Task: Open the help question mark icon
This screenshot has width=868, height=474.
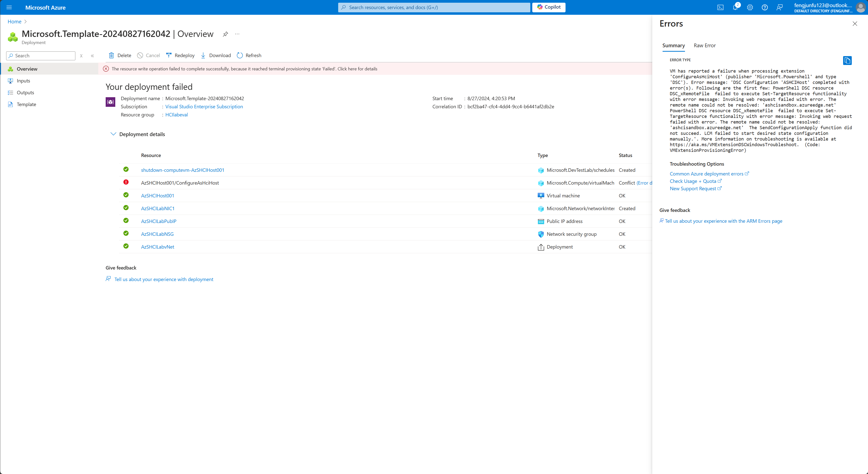Action: tap(765, 7)
